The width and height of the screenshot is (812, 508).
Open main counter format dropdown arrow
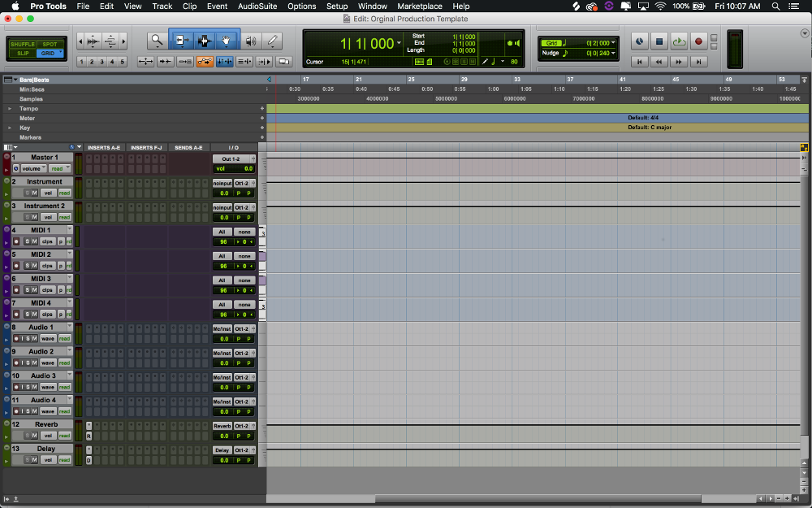pyautogui.click(x=399, y=44)
